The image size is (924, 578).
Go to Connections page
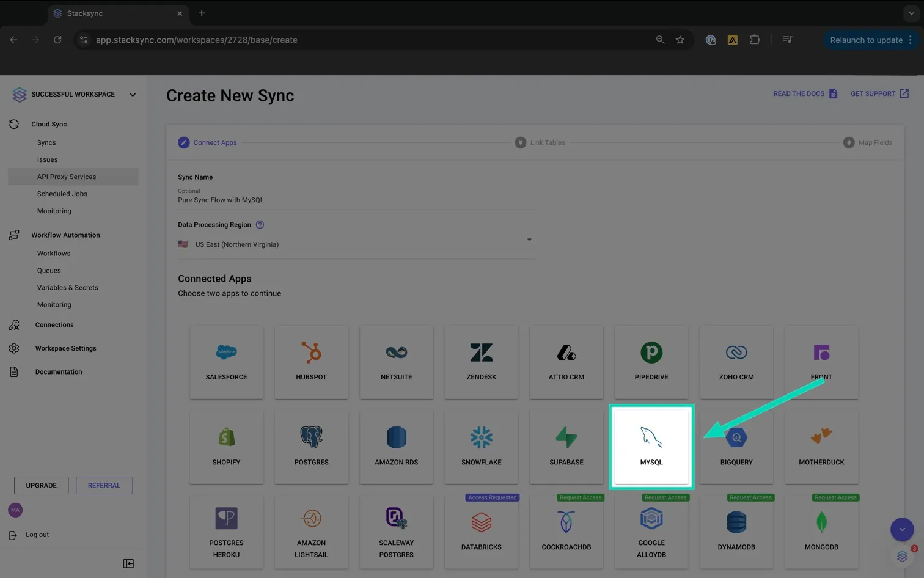point(54,325)
